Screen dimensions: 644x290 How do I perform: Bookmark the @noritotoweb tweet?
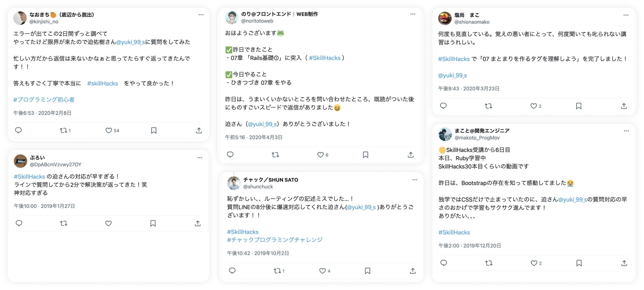click(365, 155)
